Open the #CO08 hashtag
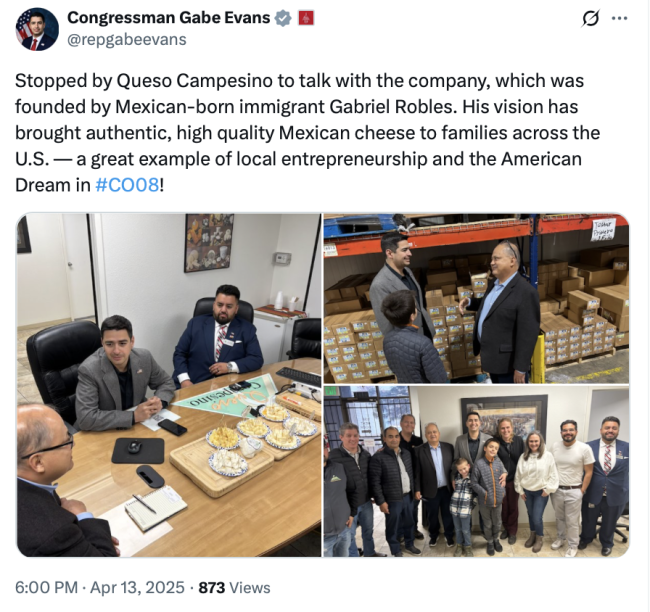Image resolution: width=650 pixels, height=612 pixels. tap(127, 185)
